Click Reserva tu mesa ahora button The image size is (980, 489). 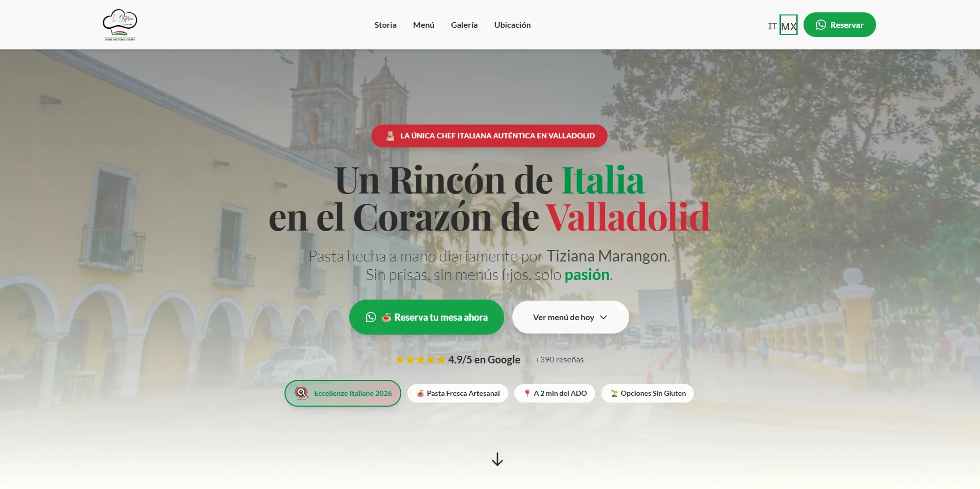[426, 317]
